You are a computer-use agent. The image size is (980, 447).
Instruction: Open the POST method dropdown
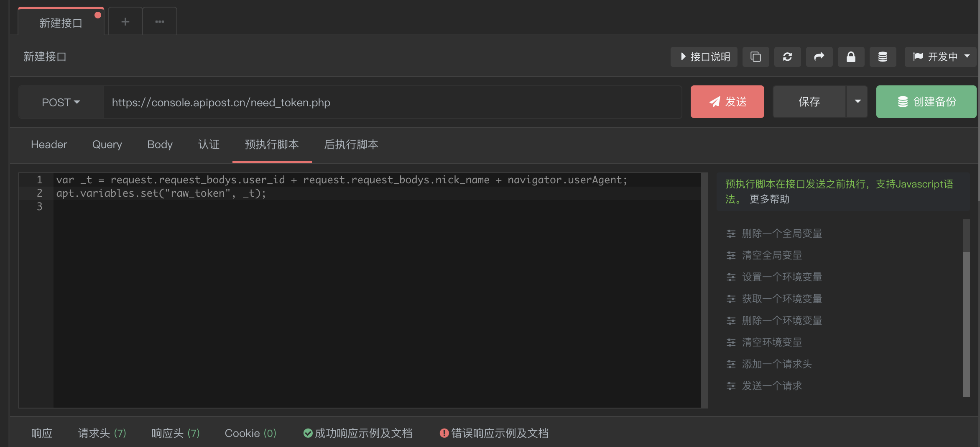[x=61, y=102]
